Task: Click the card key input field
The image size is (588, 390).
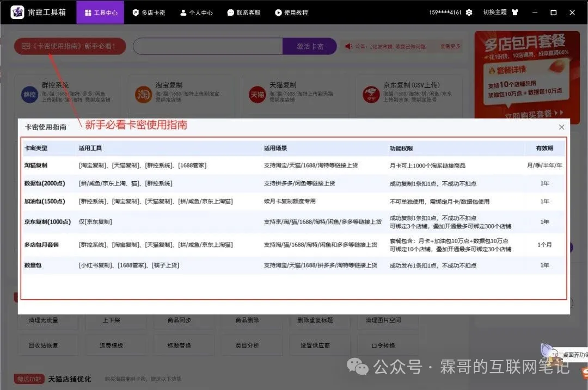Action: point(207,46)
